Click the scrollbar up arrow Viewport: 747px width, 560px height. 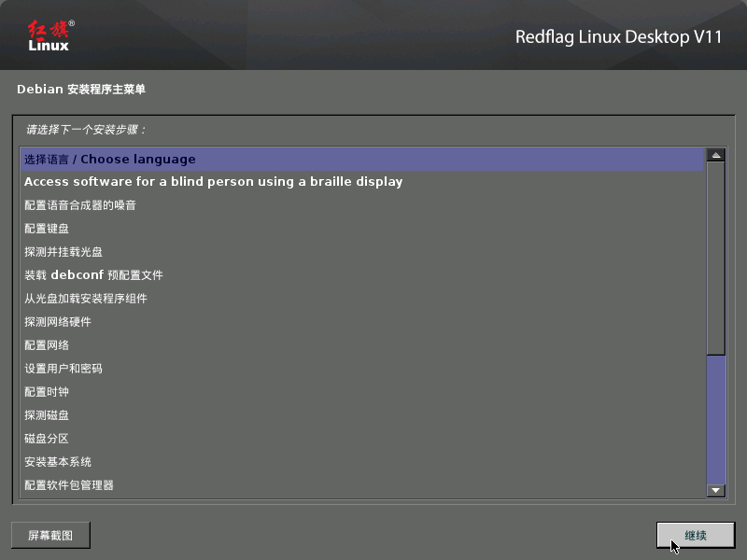click(714, 153)
